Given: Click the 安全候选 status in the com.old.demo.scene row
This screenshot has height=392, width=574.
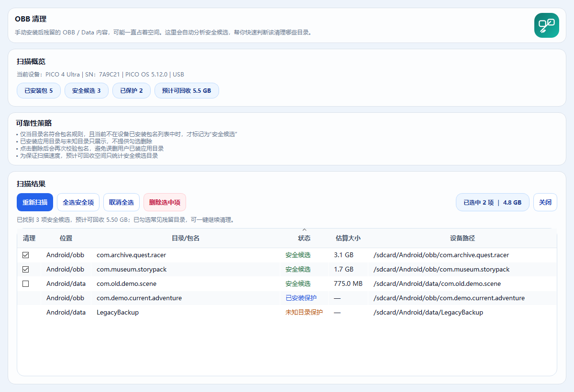Looking at the screenshot, I should tap(298, 284).
